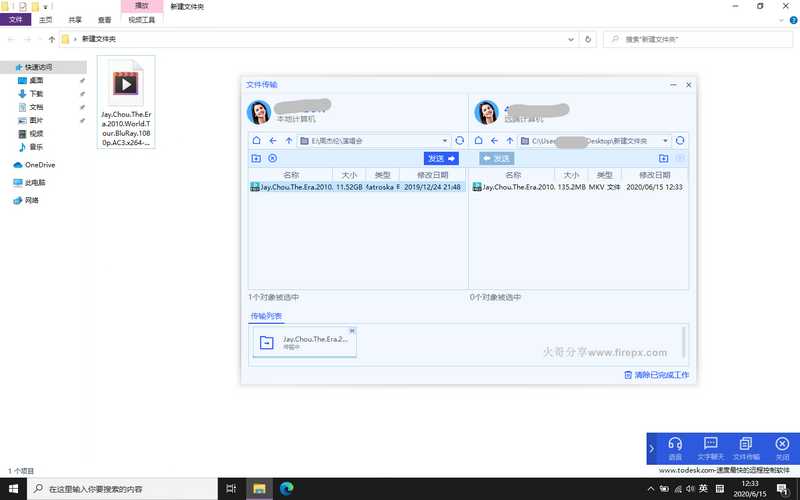Cancel the Jay.Chou.The.Era transfer item

click(x=352, y=331)
